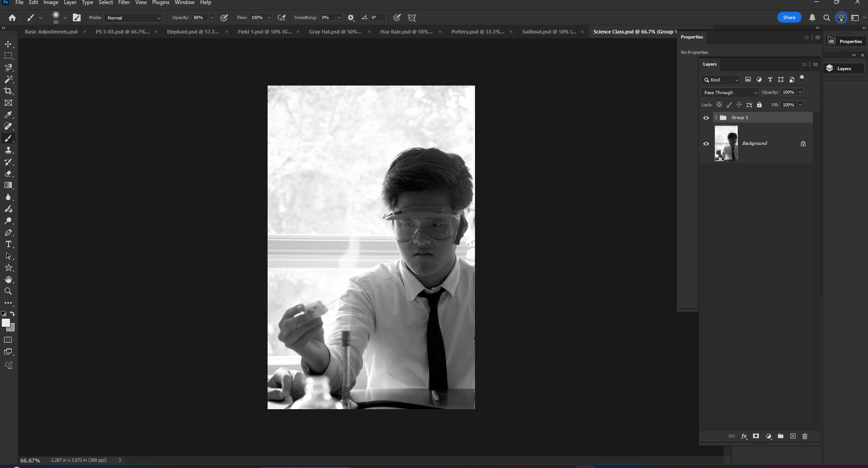Click the Share button

(x=789, y=18)
